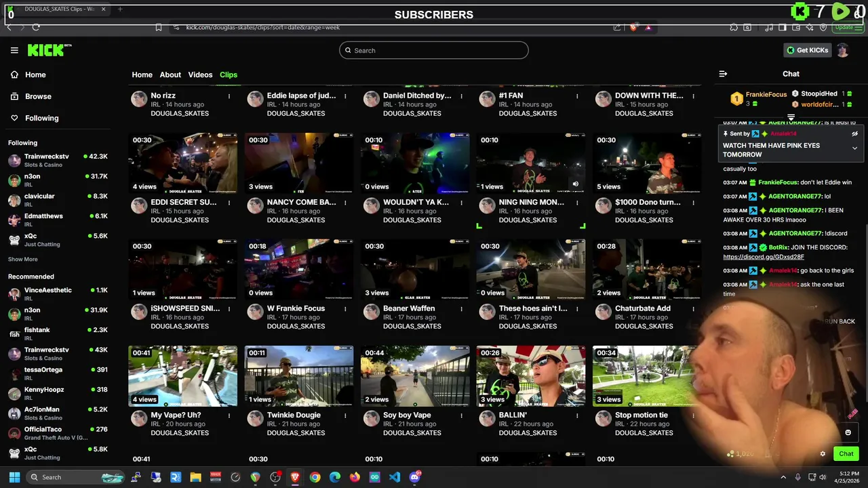
Task: Switch to the Videos tab
Action: tap(200, 75)
